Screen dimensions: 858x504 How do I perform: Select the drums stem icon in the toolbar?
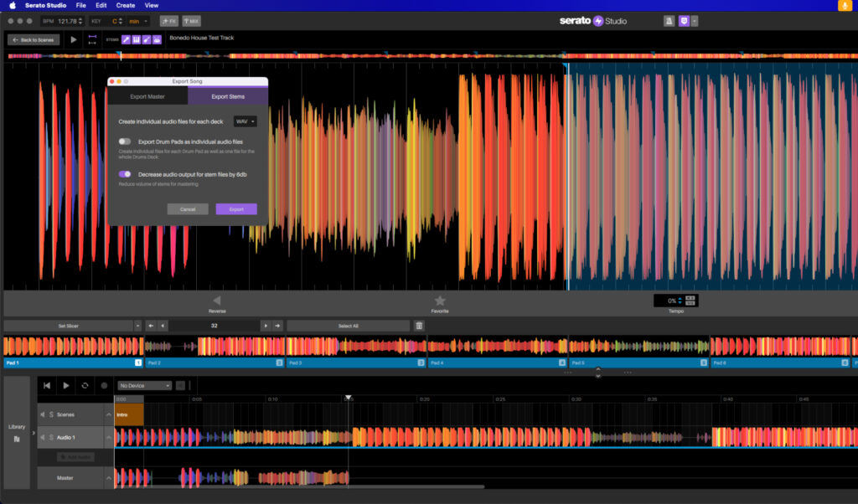(x=156, y=39)
